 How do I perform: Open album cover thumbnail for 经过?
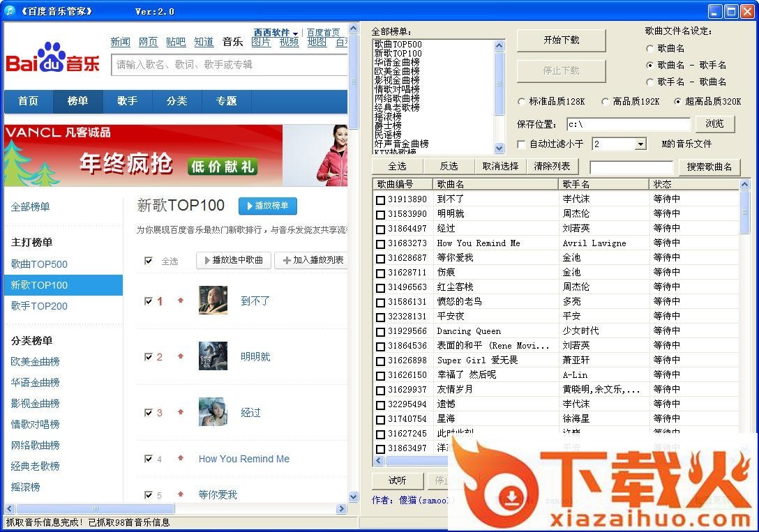point(213,412)
